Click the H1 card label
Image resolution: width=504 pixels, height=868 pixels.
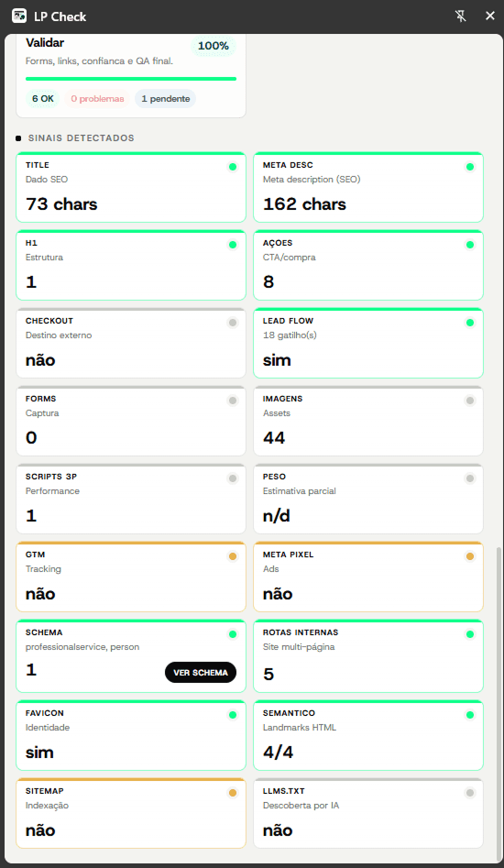[31, 243]
